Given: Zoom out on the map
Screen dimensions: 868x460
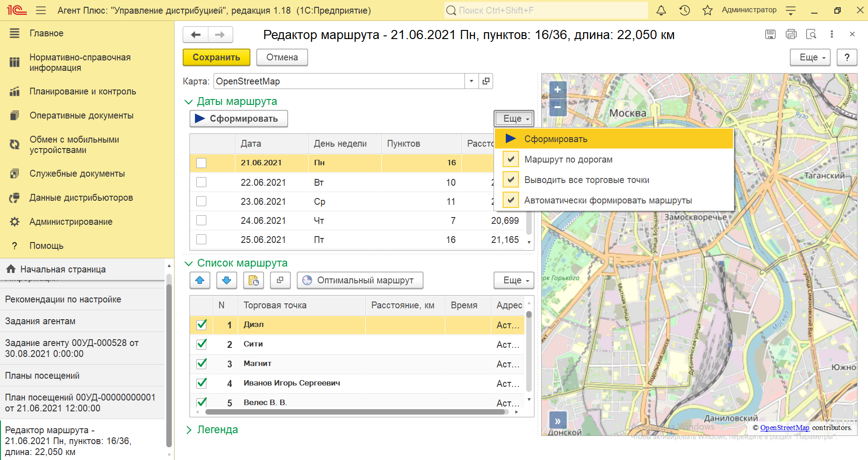Looking at the screenshot, I should point(558,108).
